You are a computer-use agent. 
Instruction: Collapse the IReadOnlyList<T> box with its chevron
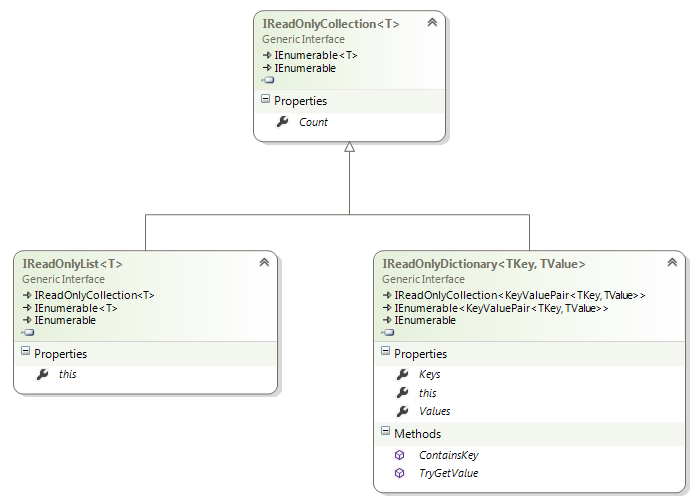(264, 262)
